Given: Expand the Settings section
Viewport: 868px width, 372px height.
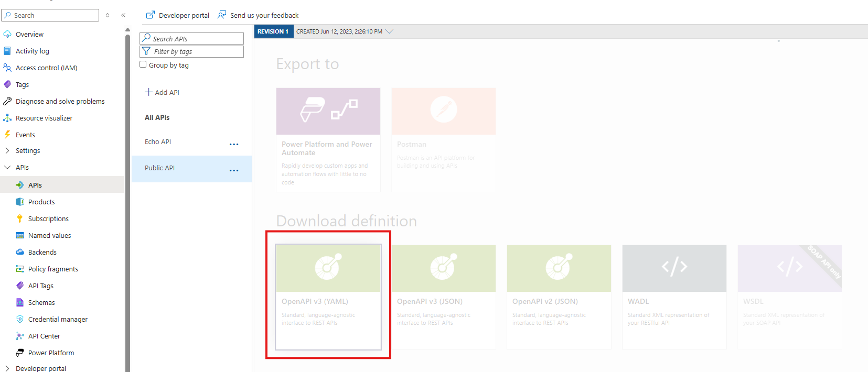Looking at the screenshot, I should 7,150.
